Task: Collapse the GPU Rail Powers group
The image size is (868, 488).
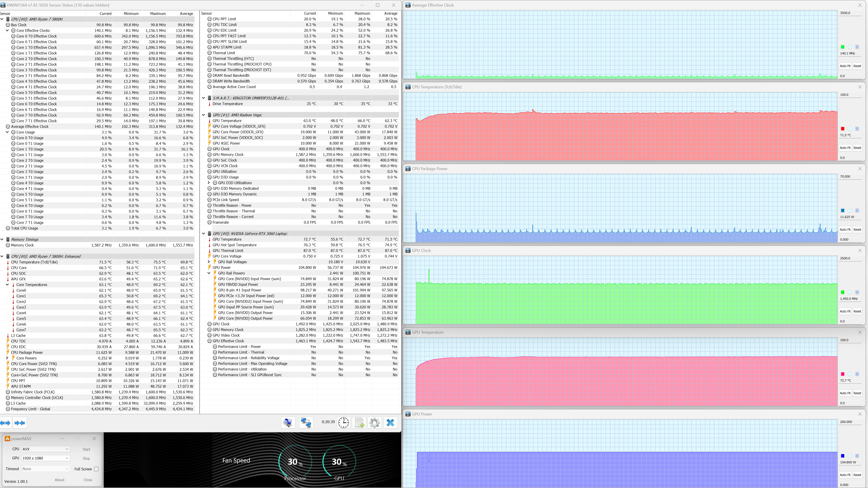Action: pos(209,273)
